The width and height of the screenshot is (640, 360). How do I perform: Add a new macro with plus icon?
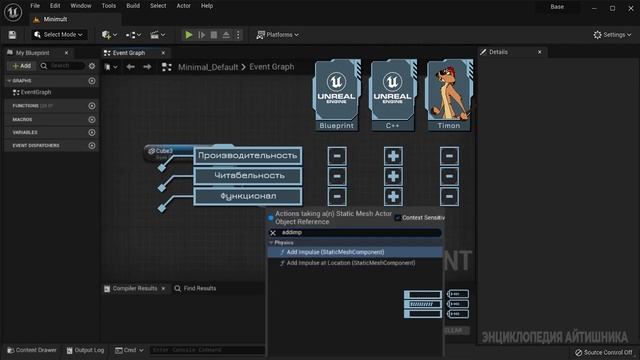(92, 120)
